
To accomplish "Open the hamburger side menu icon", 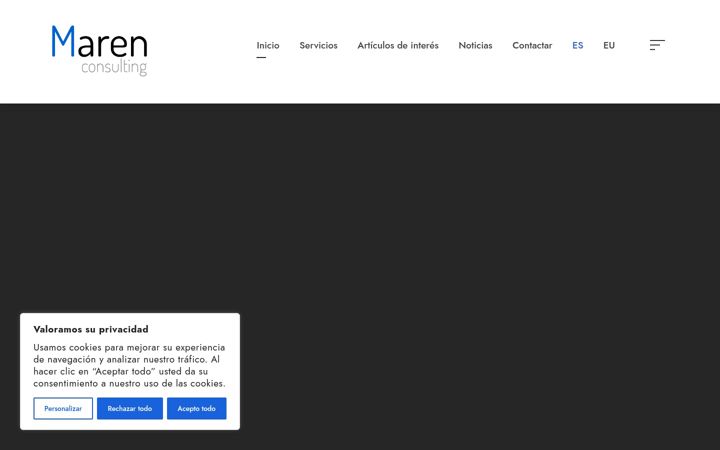I will pyautogui.click(x=657, y=45).
